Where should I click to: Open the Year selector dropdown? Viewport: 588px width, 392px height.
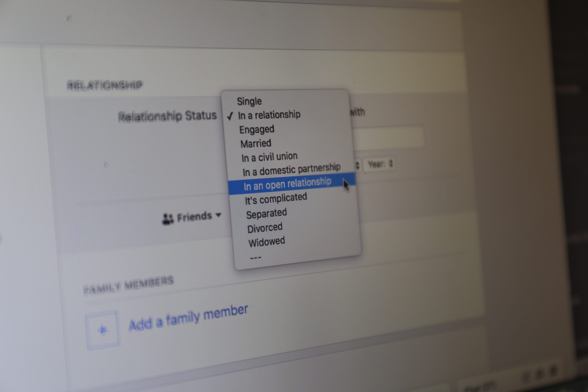click(x=379, y=164)
